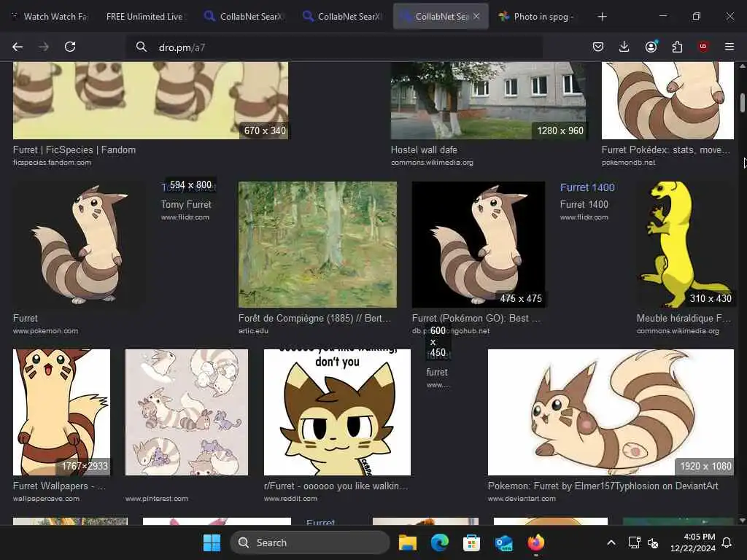This screenshot has width=747, height=560.
Task: Click the www.deviantart.com source text
Action: coord(522,499)
